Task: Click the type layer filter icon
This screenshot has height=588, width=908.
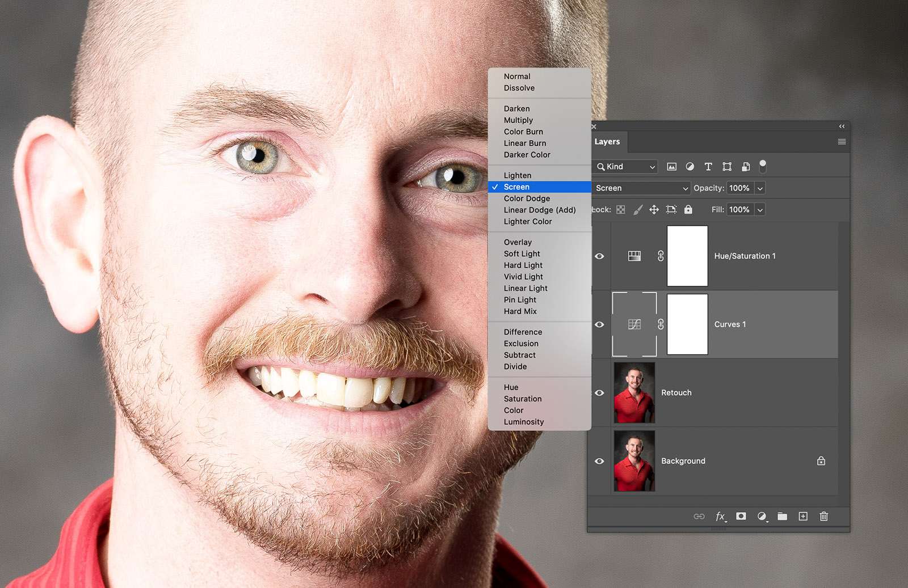Action: click(708, 167)
